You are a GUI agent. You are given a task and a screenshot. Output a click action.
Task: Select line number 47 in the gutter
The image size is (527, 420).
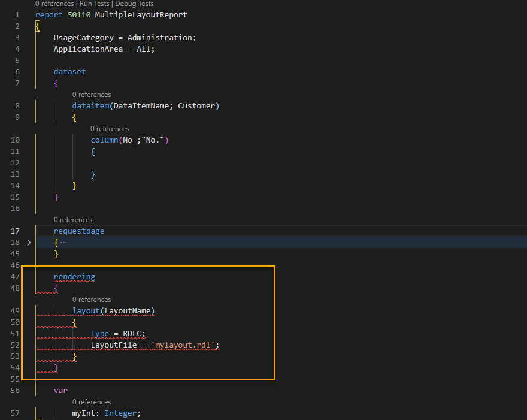(15, 277)
